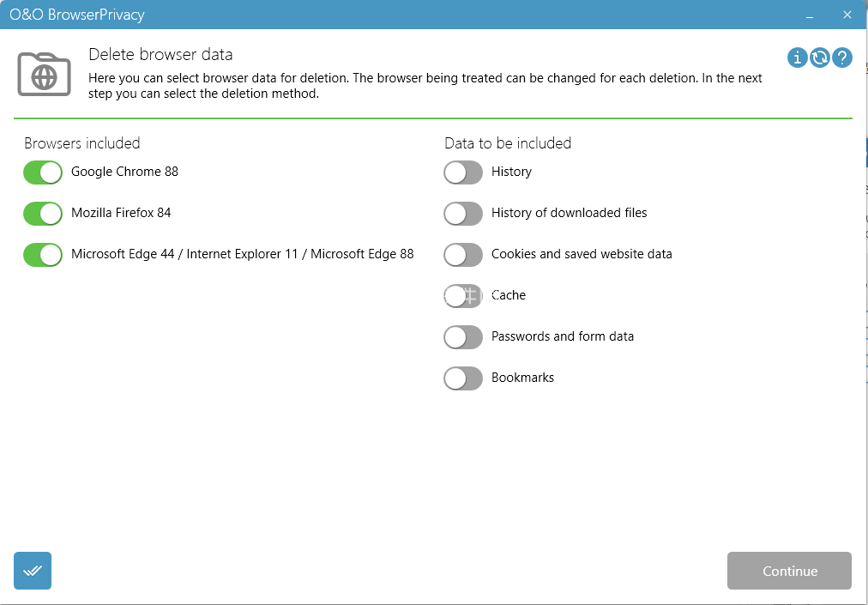Click the O&O BrowserPrivacy title bar text
The width and height of the screenshot is (868, 605).
(77, 15)
